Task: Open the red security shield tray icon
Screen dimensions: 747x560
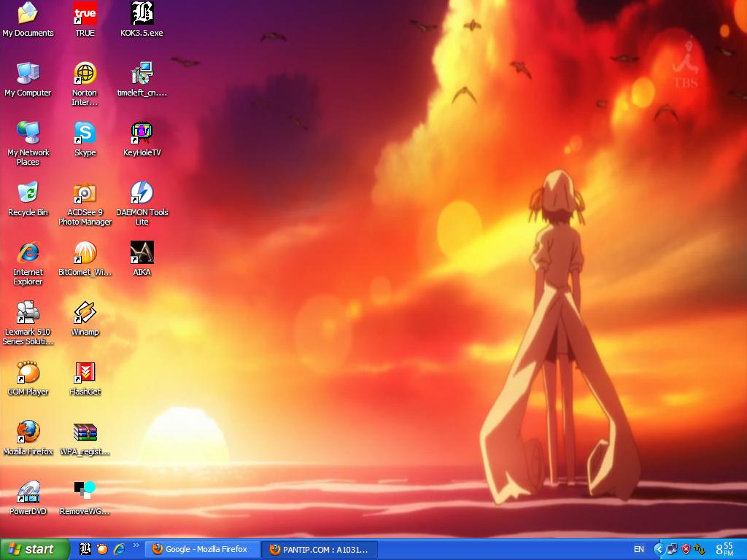Action: coord(686,549)
